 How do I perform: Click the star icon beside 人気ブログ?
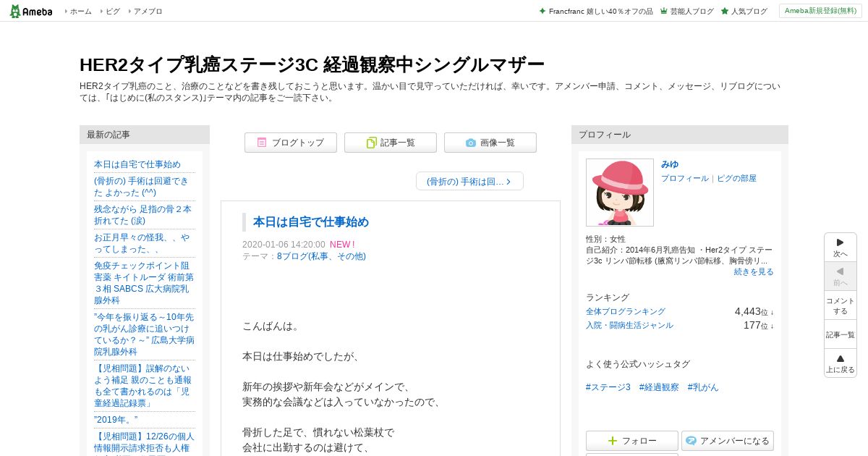pos(724,12)
